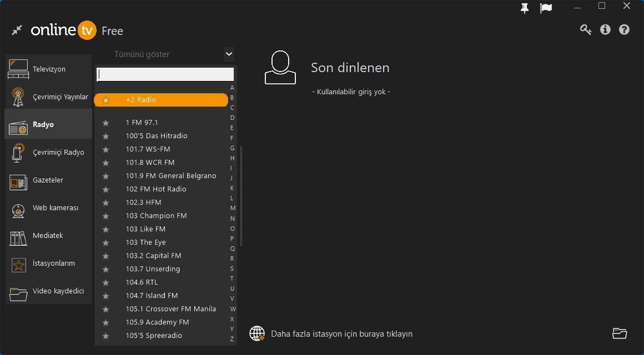The height and width of the screenshot is (355, 644).
Task: Jump to letter Z in station index
Action: (x=232, y=339)
